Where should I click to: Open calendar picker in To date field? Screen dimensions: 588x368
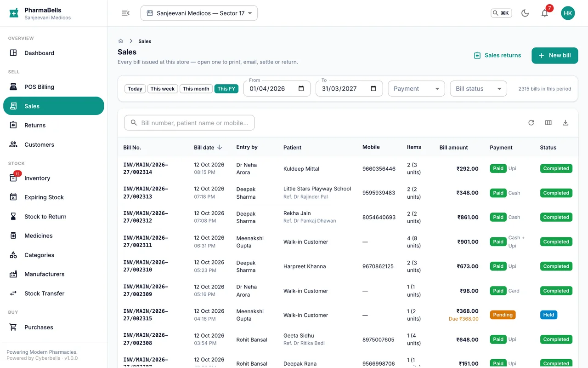pos(373,89)
